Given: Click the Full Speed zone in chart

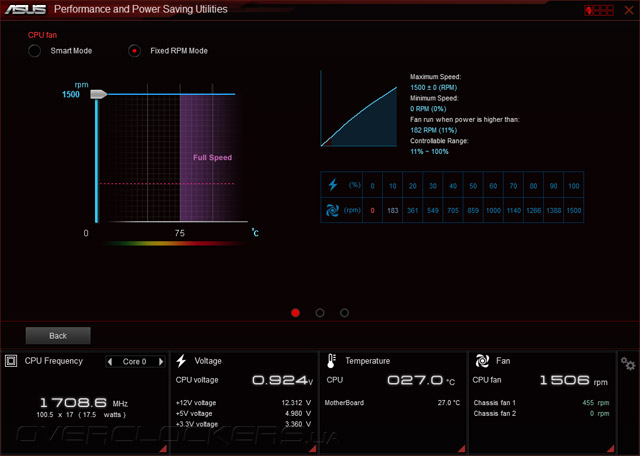Looking at the screenshot, I should click(212, 158).
